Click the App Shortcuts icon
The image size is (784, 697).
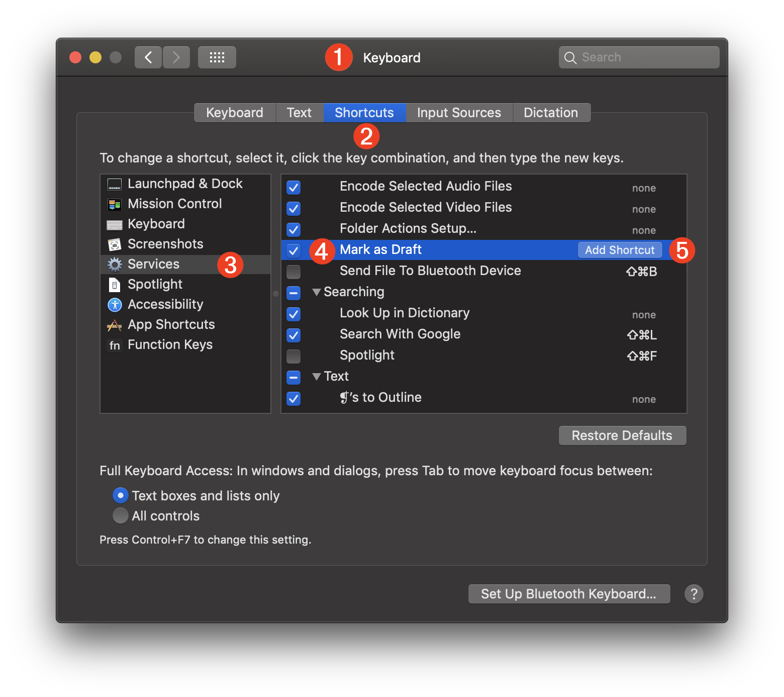pos(115,324)
